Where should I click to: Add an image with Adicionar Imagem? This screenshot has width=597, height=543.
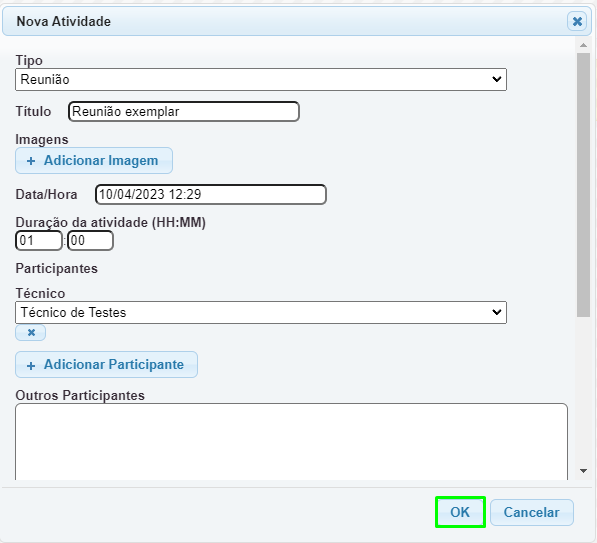(x=94, y=161)
